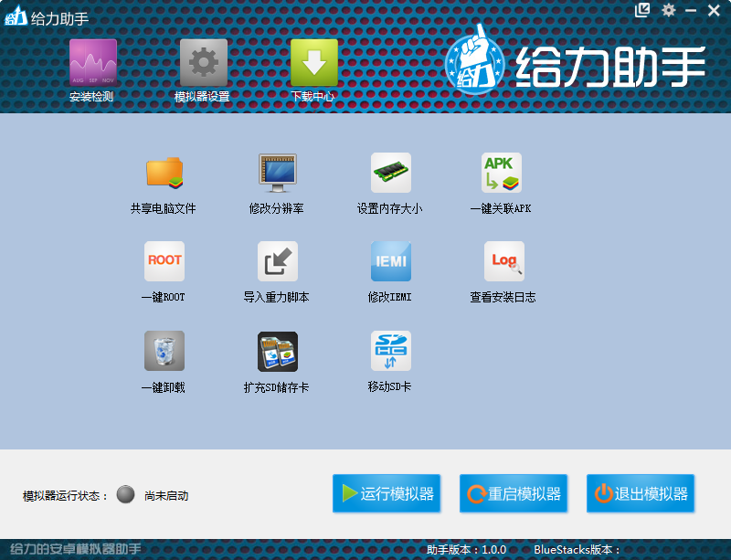
Task: Open 修改分辨率 resolution tool
Action: pyautogui.click(x=278, y=173)
